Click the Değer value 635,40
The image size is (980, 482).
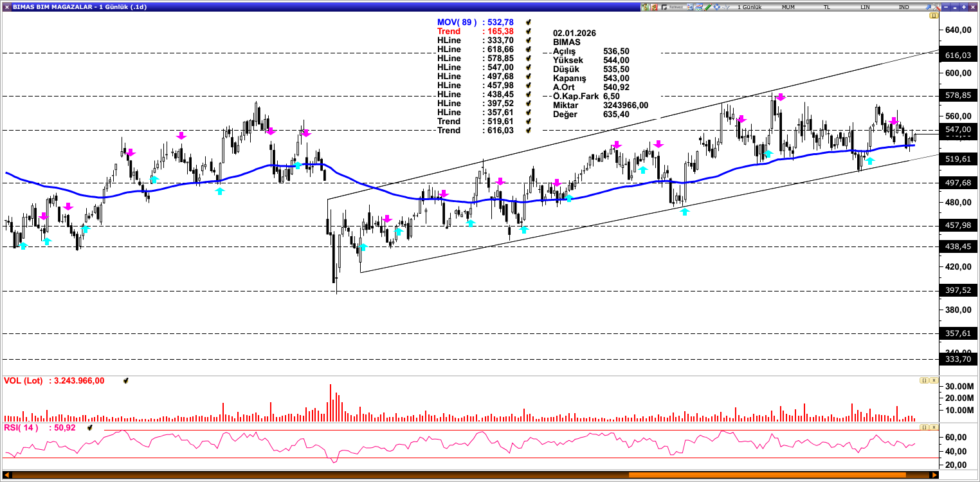[x=616, y=114]
